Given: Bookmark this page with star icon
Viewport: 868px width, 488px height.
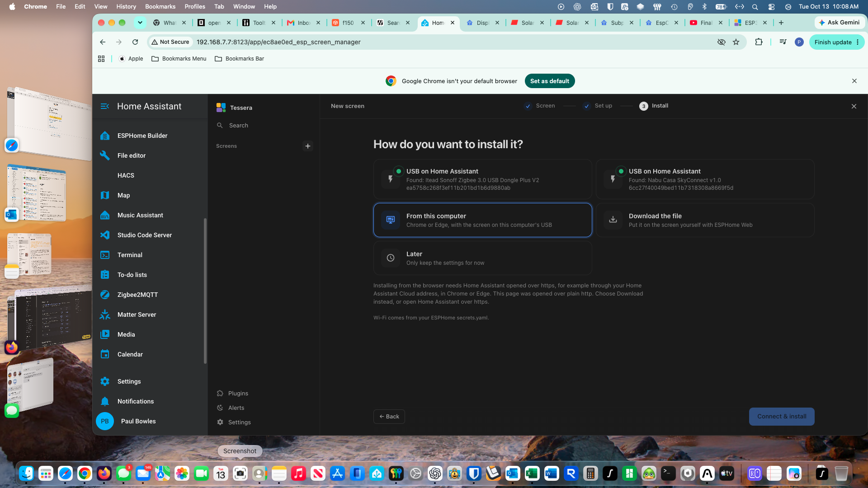Looking at the screenshot, I should [736, 42].
